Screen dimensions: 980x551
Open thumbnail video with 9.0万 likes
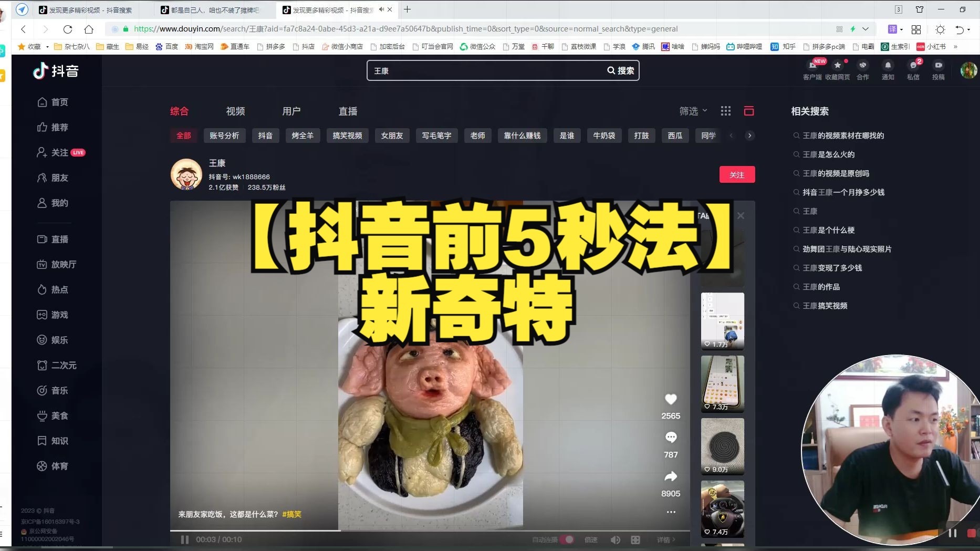click(723, 446)
